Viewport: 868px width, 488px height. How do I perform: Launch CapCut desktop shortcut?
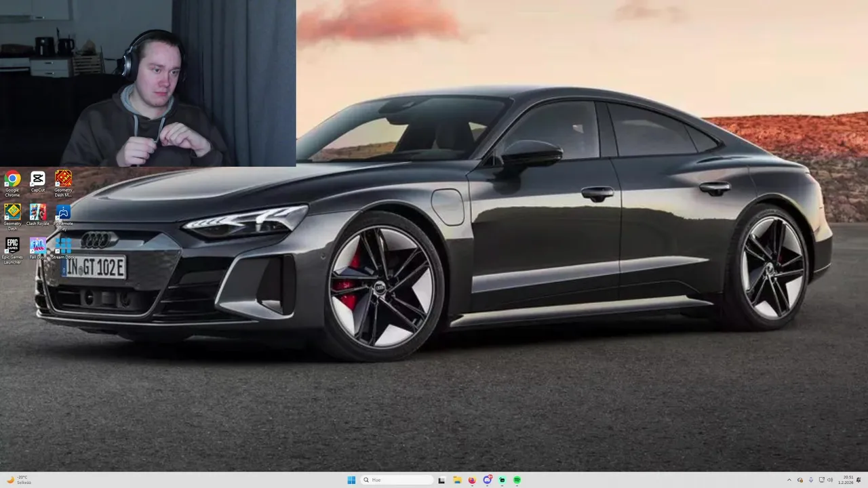pyautogui.click(x=38, y=182)
